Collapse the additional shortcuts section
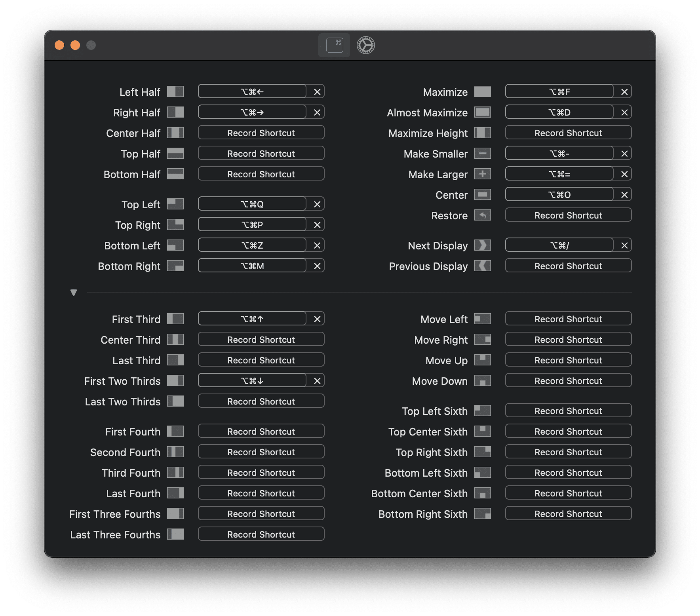The image size is (700, 616). pyautogui.click(x=73, y=293)
